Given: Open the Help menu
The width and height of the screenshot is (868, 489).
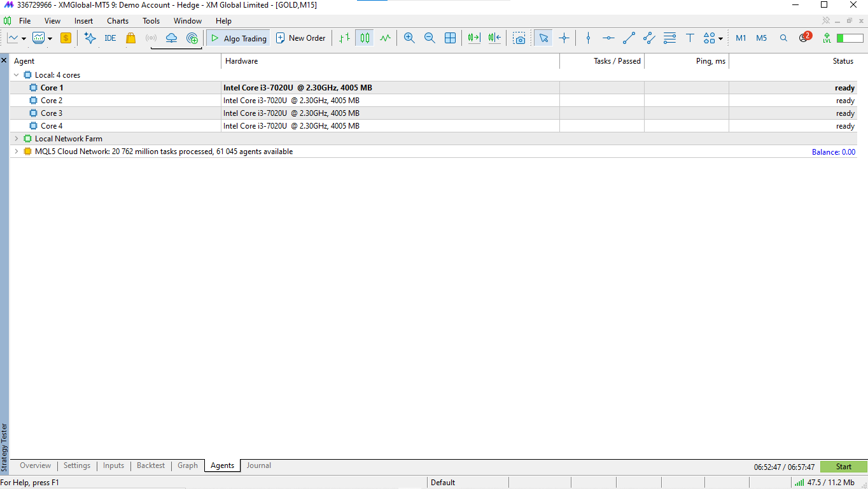Looking at the screenshot, I should click(x=223, y=21).
